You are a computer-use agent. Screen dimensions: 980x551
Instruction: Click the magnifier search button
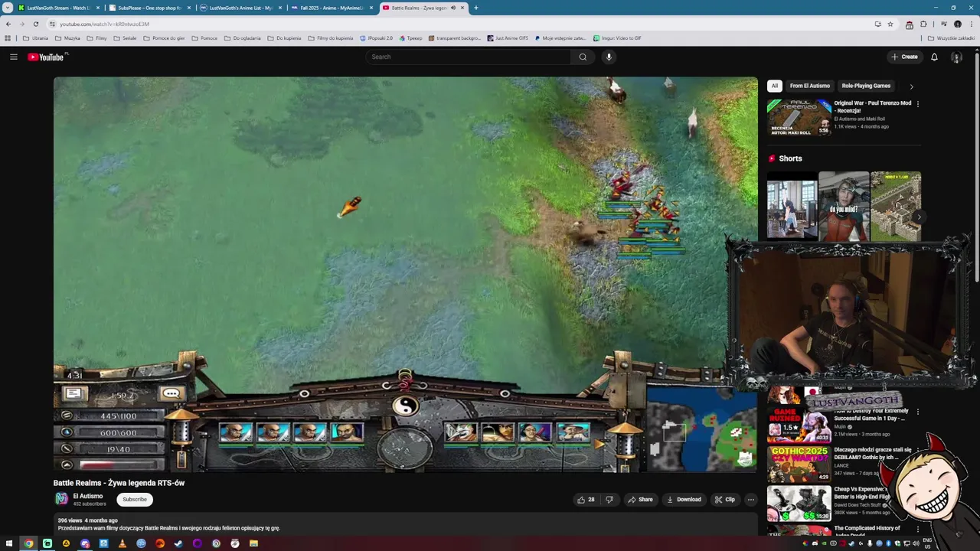coord(583,57)
